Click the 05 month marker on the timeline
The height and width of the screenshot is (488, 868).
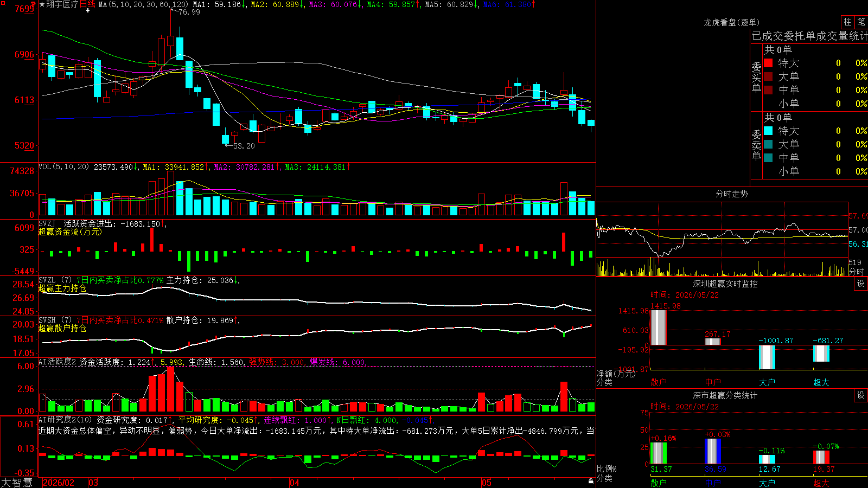click(486, 483)
